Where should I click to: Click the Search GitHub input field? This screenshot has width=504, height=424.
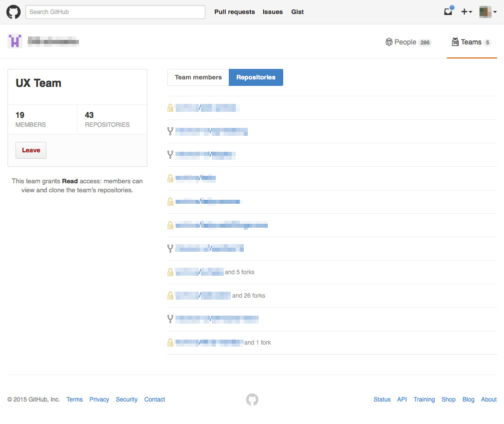tap(115, 11)
